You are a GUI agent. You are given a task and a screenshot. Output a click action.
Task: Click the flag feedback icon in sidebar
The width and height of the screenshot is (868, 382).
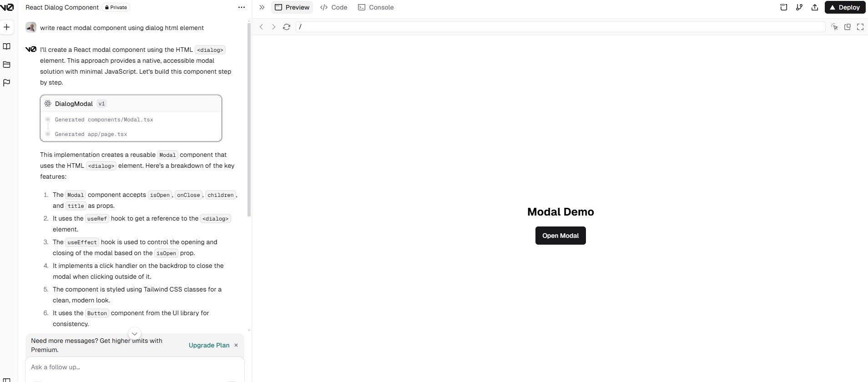[7, 83]
